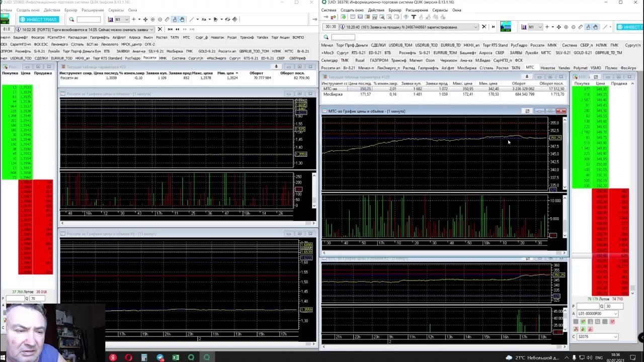
Task: Switch to the ГАЗПРОМ tab in right window
Action: pos(379,60)
